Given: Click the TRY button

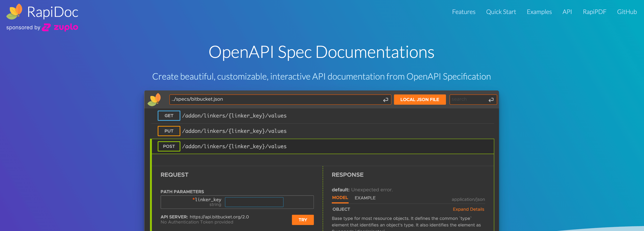Looking at the screenshot, I should point(302,220).
